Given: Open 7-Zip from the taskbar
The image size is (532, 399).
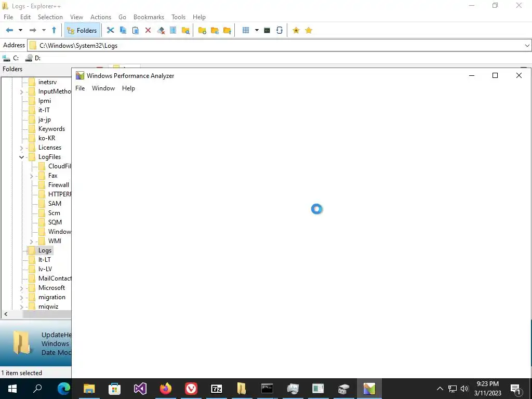Looking at the screenshot, I should [217, 389].
